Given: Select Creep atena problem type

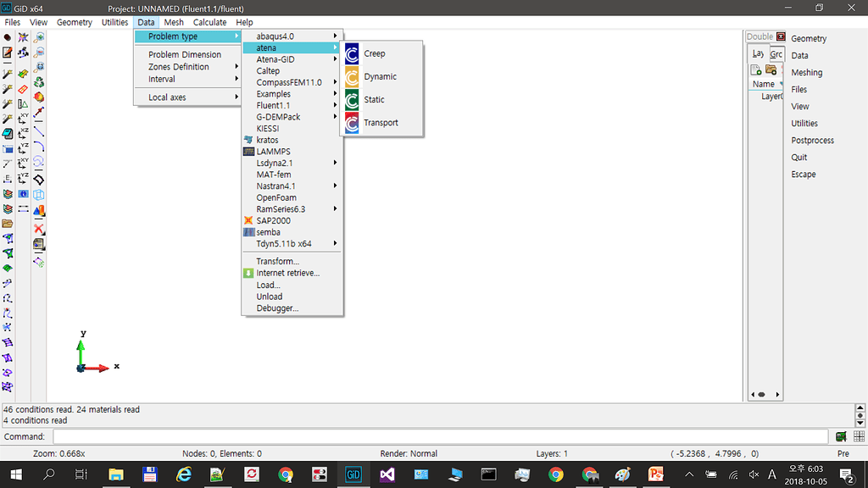Looking at the screenshot, I should tap(374, 53).
